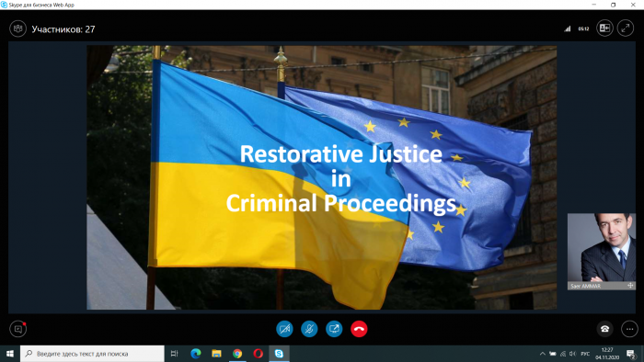Open the network tray icon
This screenshot has width=644, height=362.
click(563, 354)
